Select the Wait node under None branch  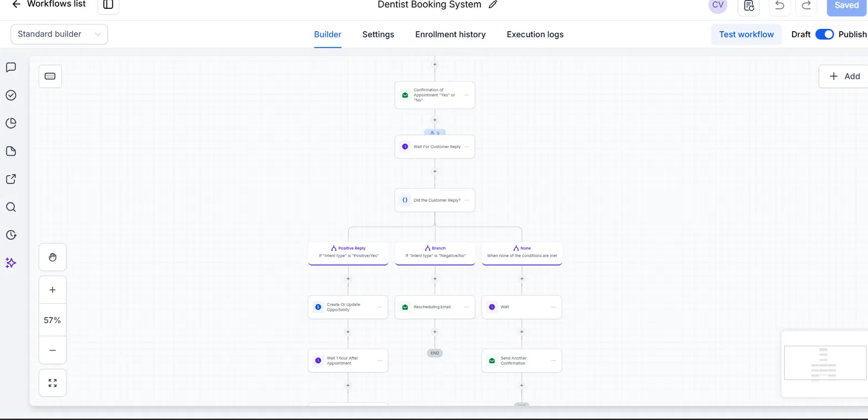click(x=521, y=307)
